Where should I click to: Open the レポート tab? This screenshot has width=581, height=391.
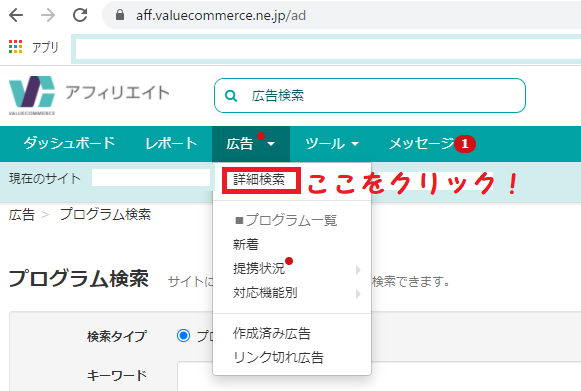click(171, 143)
